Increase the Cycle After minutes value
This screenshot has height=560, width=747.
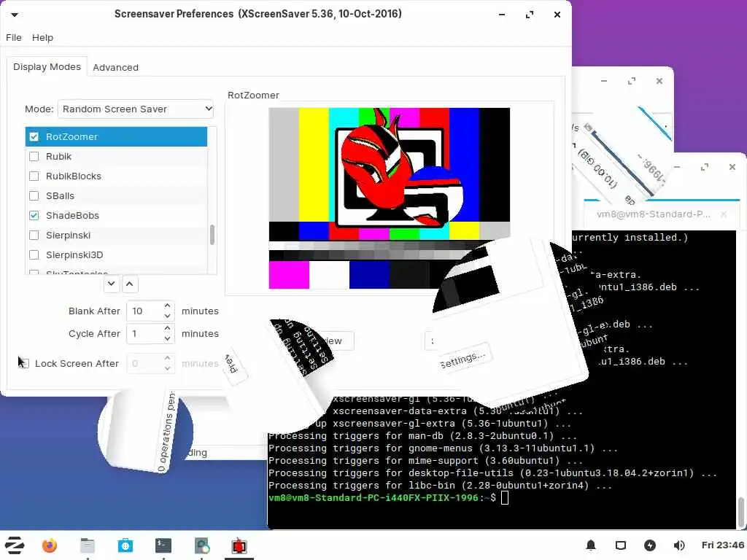click(x=167, y=329)
